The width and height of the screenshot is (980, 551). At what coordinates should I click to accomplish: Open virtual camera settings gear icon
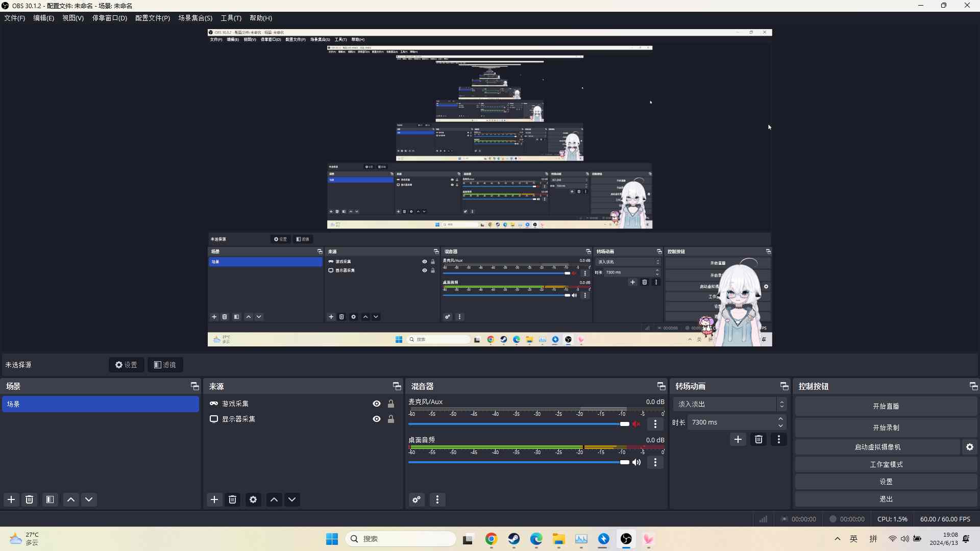pyautogui.click(x=969, y=447)
